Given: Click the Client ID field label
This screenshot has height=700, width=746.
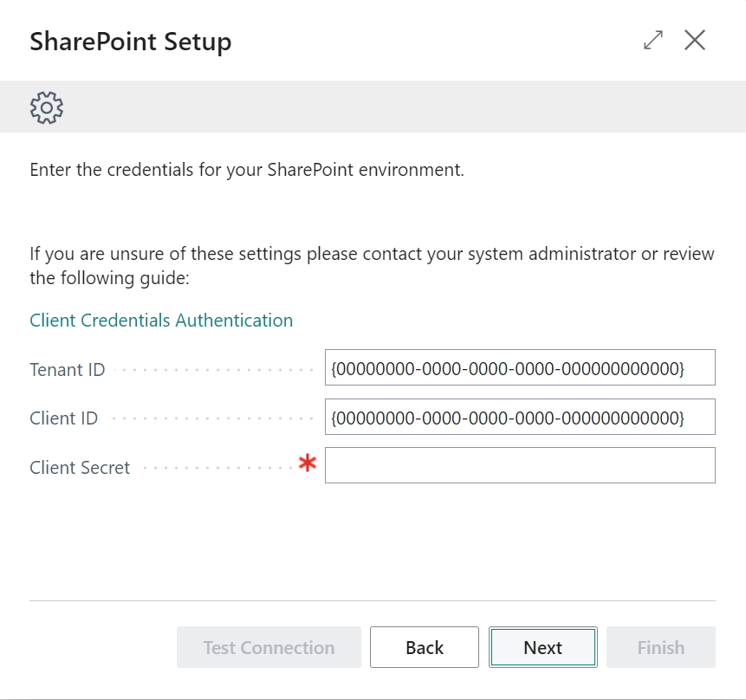Looking at the screenshot, I should click(63, 418).
